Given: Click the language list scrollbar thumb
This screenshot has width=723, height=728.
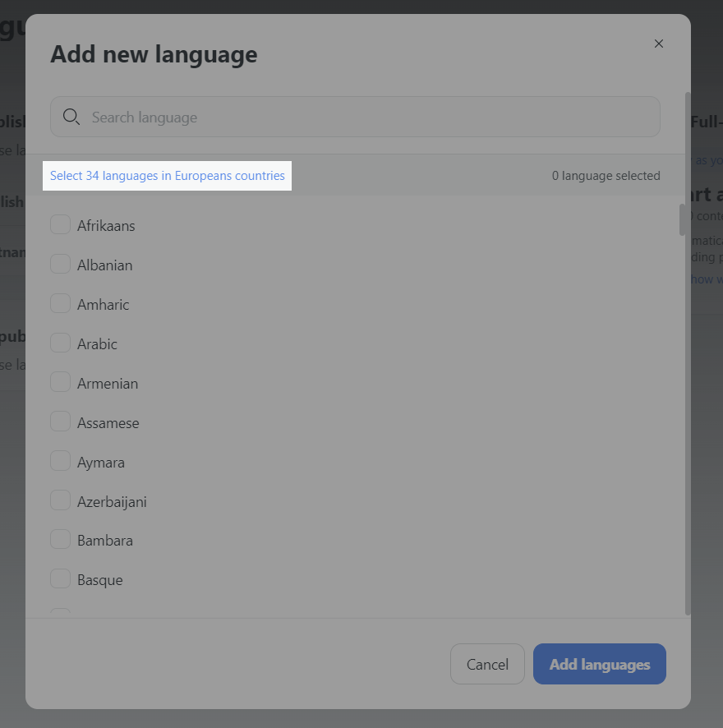Looking at the screenshot, I should pos(681,219).
